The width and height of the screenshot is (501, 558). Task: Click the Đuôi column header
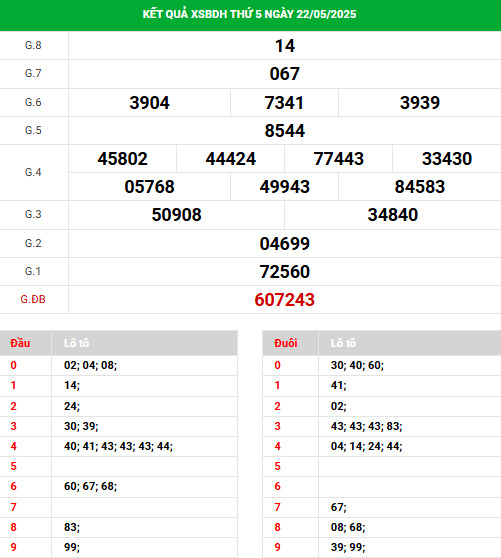point(286,343)
